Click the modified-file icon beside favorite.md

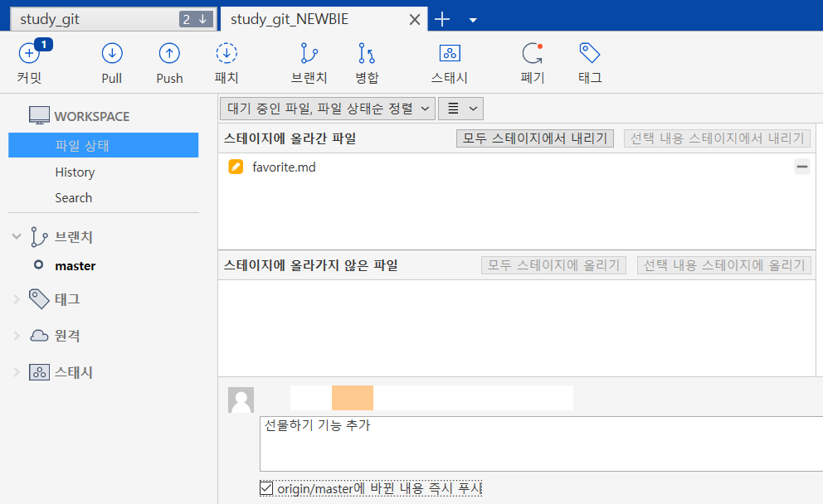[236, 167]
